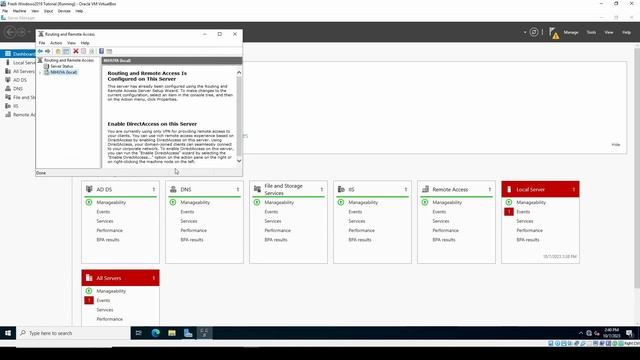640x360 pixels.
Task: Click the Up one level folder toolbar icon
Action: 58,51
